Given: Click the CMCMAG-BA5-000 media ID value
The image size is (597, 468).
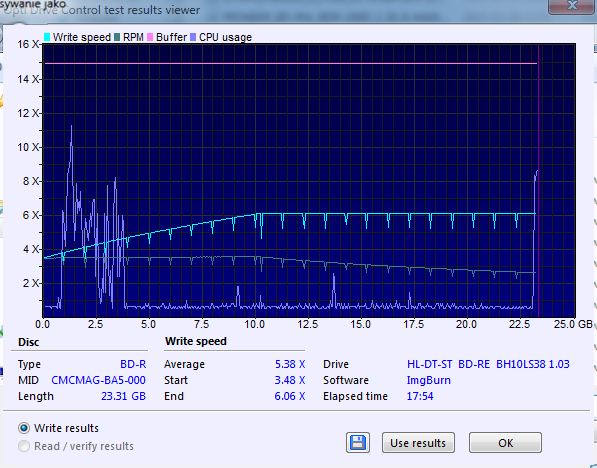Looking at the screenshot, I should (x=98, y=380).
